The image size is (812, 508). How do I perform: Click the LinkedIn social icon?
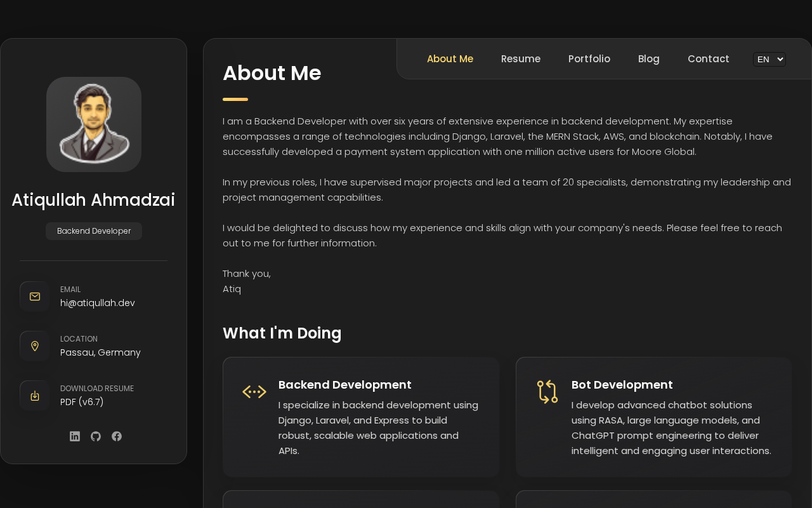(x=75, y=436)
